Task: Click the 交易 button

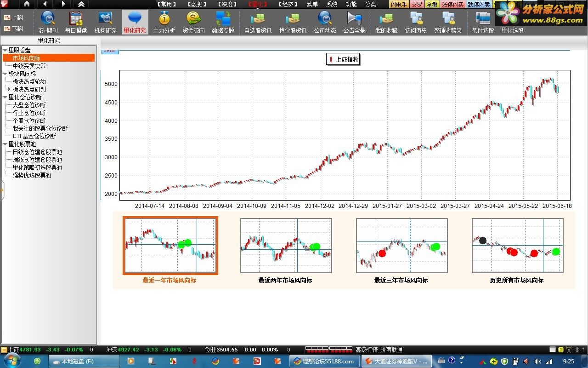Action: coord(417,4)
